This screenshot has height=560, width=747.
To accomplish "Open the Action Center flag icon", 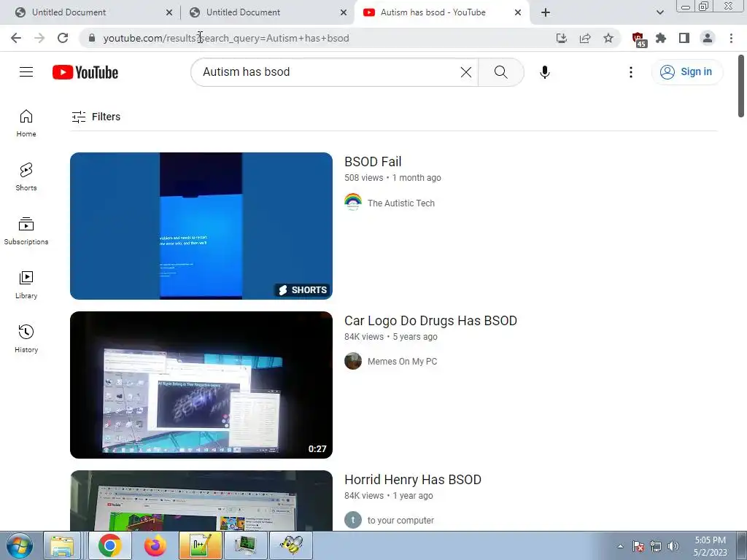I will pyautogui.click(x=638, y=546).
